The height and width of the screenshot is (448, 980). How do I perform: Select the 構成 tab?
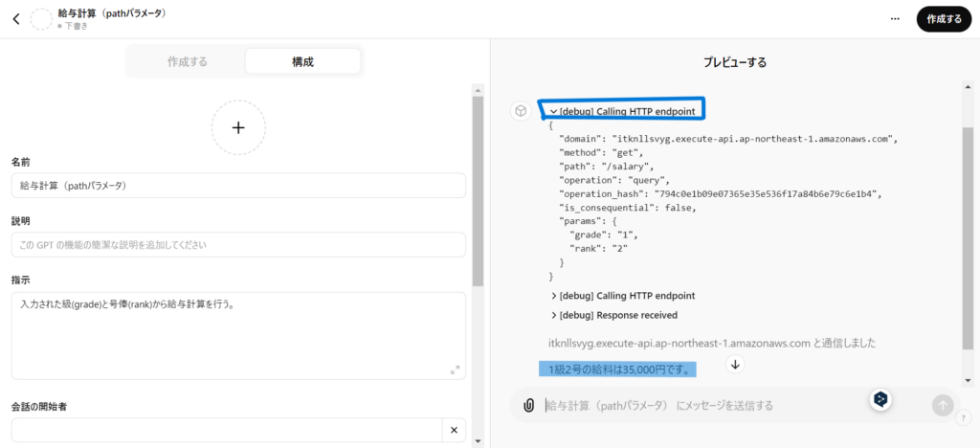(302, 61)
